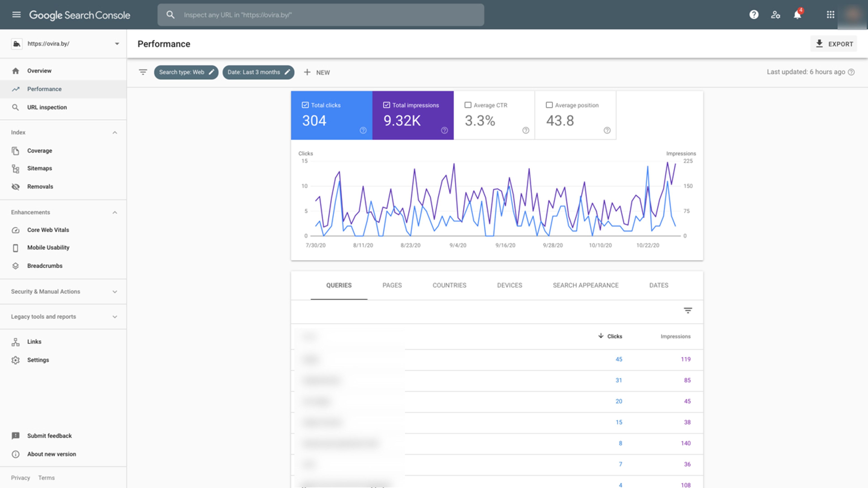The height and width of the screenshot is (488, 868).
Task: Collapse the Index section
Action: [115, 132]
